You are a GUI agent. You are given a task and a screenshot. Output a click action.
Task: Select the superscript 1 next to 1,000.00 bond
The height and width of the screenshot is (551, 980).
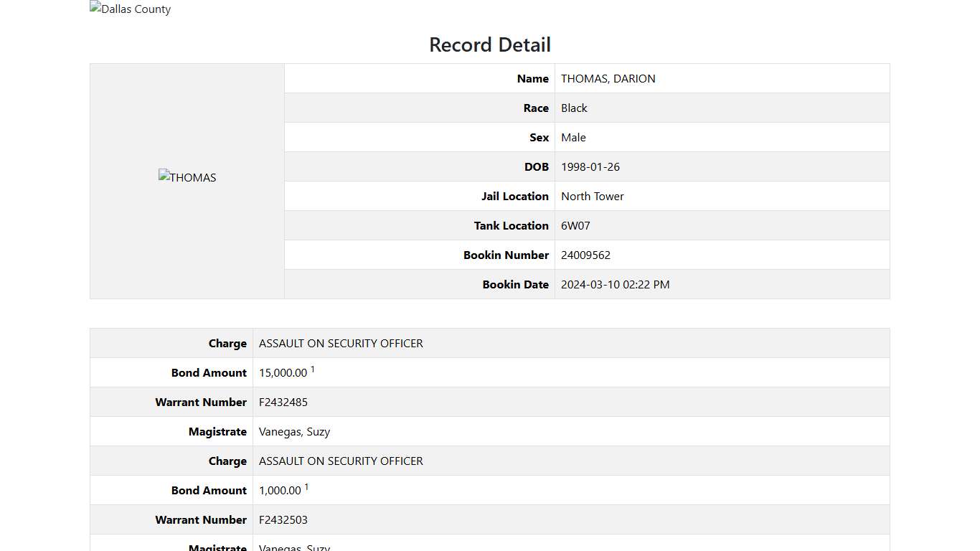click(308, 486)
